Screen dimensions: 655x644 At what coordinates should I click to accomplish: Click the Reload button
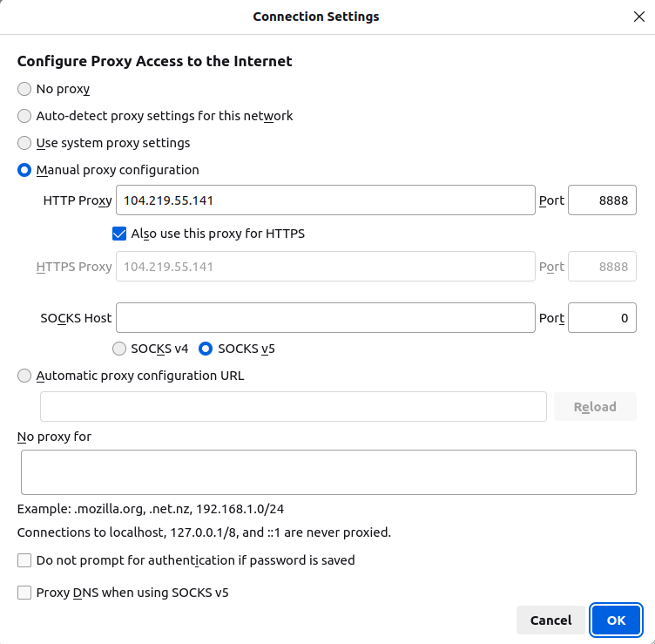[x=595, y=407]
